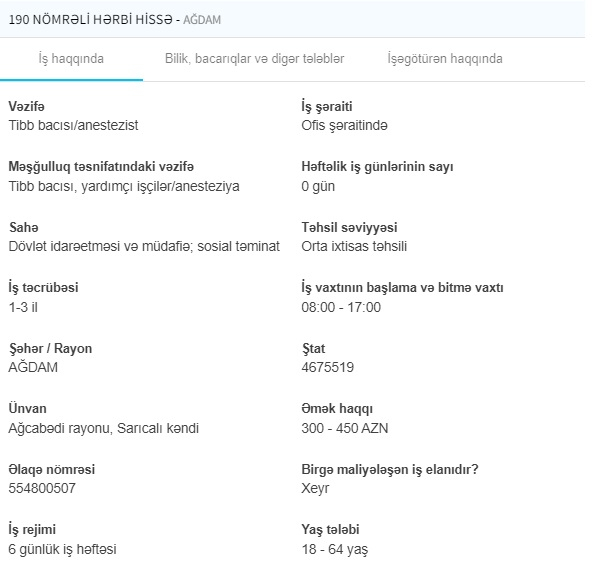This screenshot has width=594, height=581.
Task: Click the age requirement 18 - 64 yaş
Action: click(335, 549)
